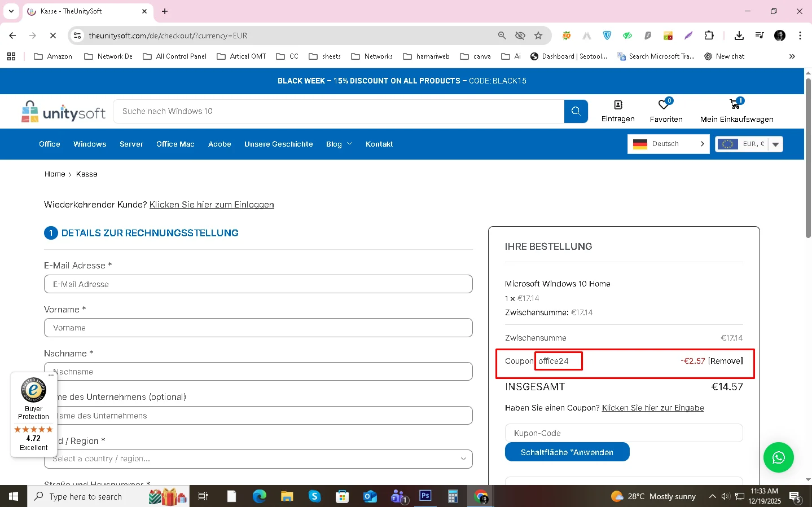Click the product search box
Image resolution: width=812 pixels, height=507 pixels.
pos(339,111)
